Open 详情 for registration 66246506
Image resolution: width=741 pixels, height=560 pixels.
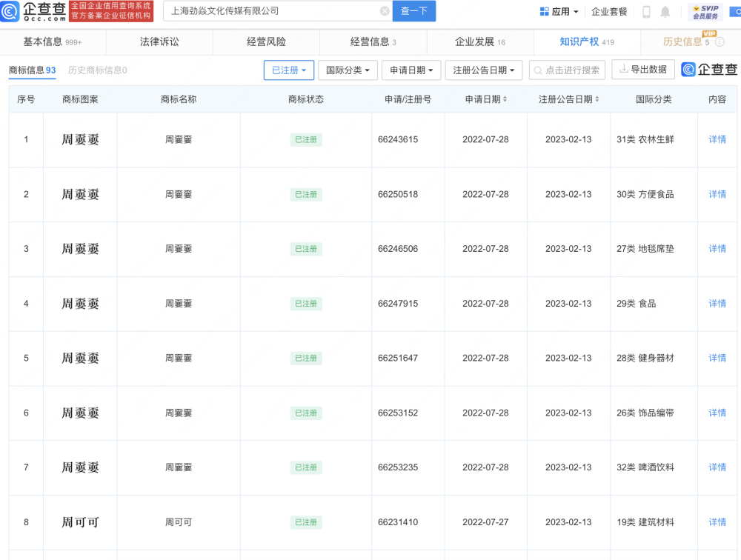point(717,249)
